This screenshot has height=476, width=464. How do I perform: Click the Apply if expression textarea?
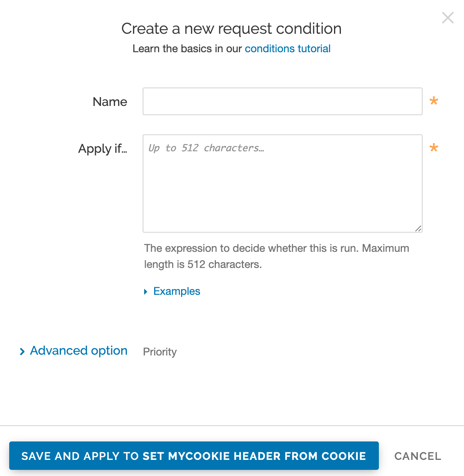click(x=282, y=183)
